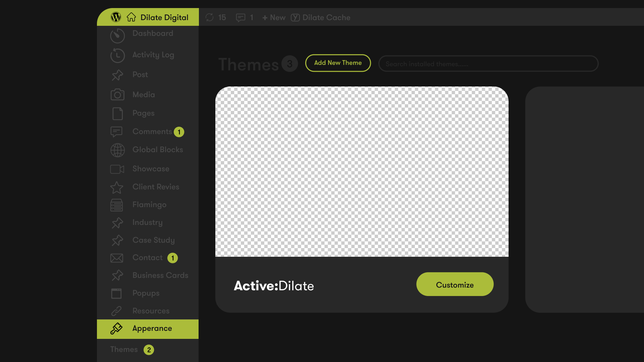Click the Comments badge notification toggle
Screen dimensions: 644x362
point(179,132)
